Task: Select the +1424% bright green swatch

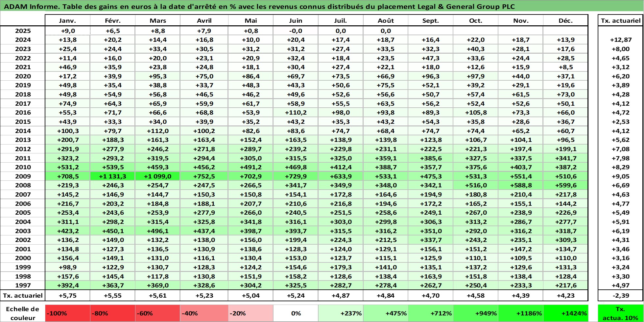Action: click(x=566, y=313)
